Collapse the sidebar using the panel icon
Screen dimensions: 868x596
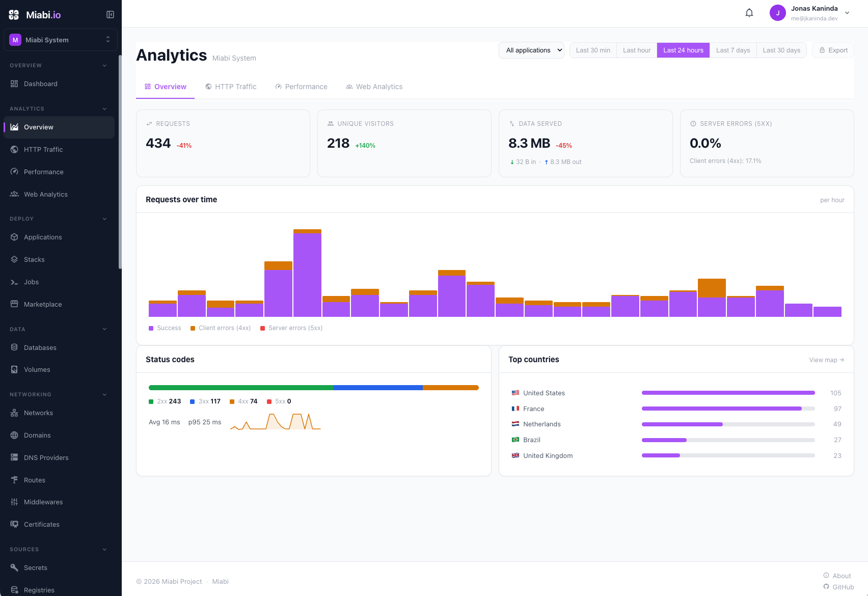110,15
